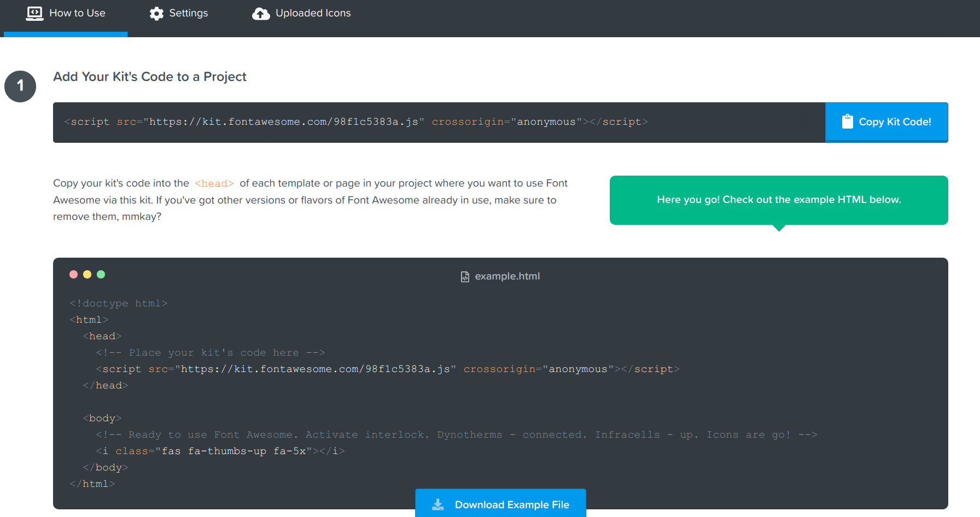This screenshot has height=517, width=980.
Task: Click the clipboard icon on Copy Kit Code
Action: (x=847, y=121)
